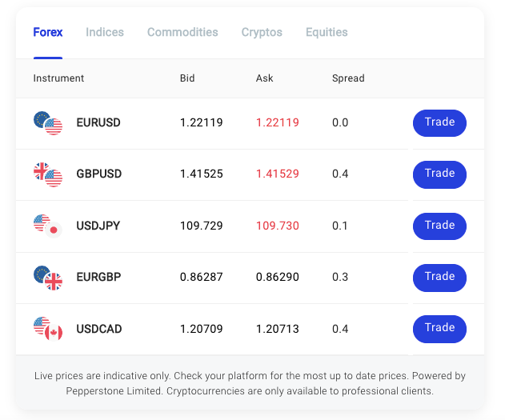Click the EURGBP flag pair icon

click(x=48, y=278)
